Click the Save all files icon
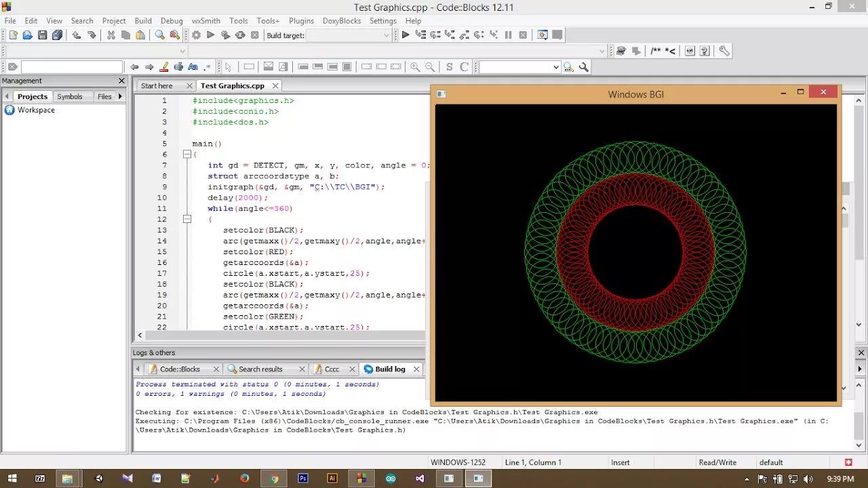This screenshot has height=488, width=868. click(57, 35)
